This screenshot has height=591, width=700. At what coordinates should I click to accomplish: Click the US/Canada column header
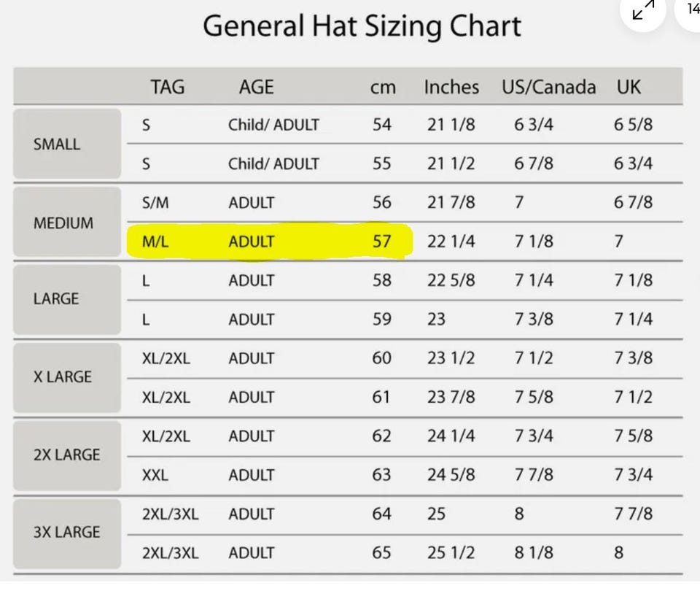(548, 88)
